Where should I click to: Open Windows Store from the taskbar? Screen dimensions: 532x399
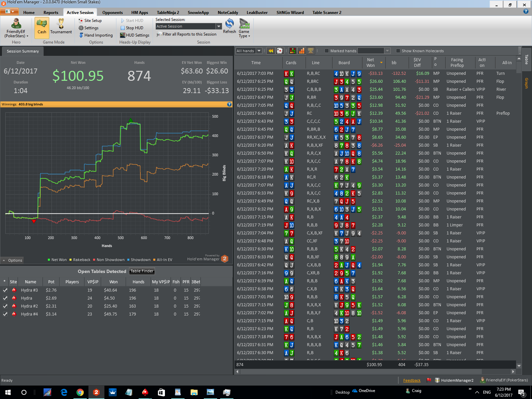[x=161, y=392]
